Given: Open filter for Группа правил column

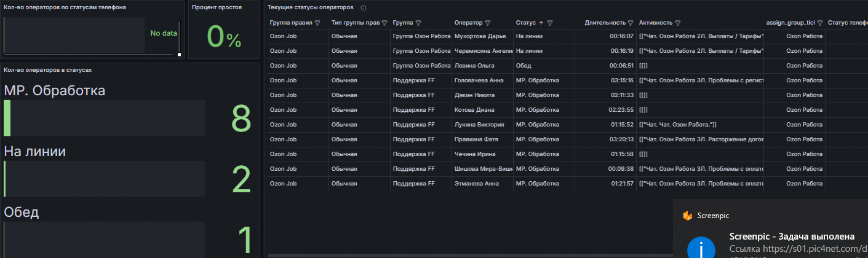Looking at the screenshot, I should [x=317, y=23].
